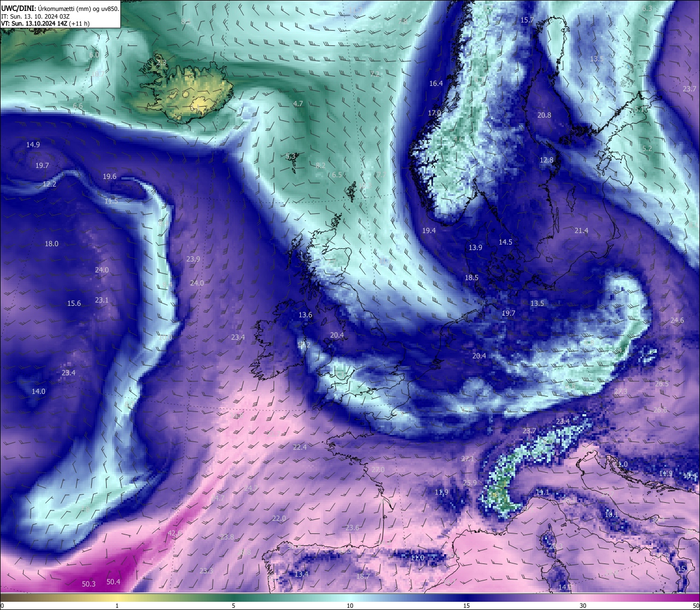
Task: Click the 1 tick on the color scale
Action: 117,606
